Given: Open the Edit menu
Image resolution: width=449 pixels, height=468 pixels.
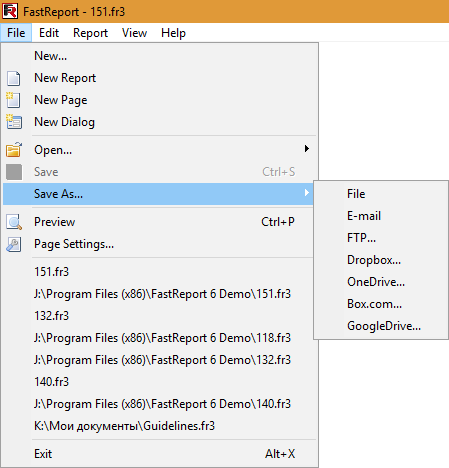Looking at the screenshot, I should [x=49, y=33].
